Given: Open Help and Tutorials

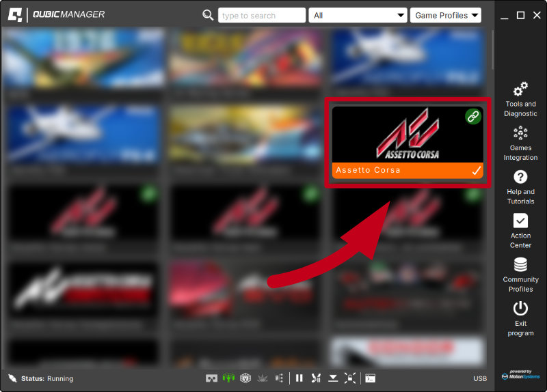Looking at the screenshot, I should pos(520,187).
